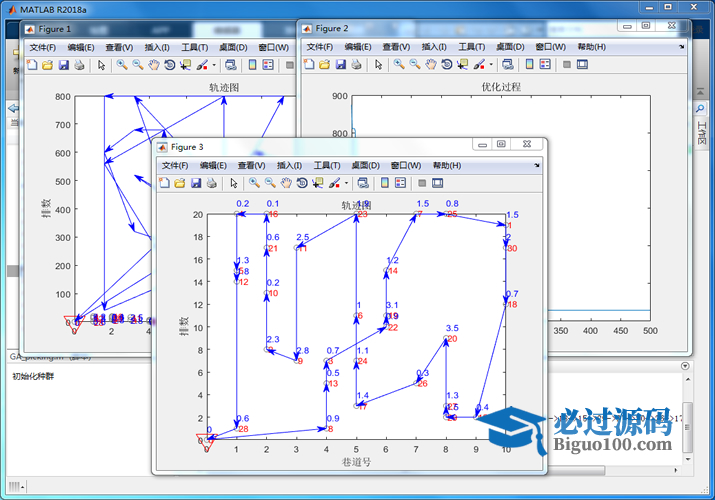The width and height of the screenshot is (715, 500).
Task: Toggle Insert Legend in Figure 3 toolbar
Action: point(400,183)
